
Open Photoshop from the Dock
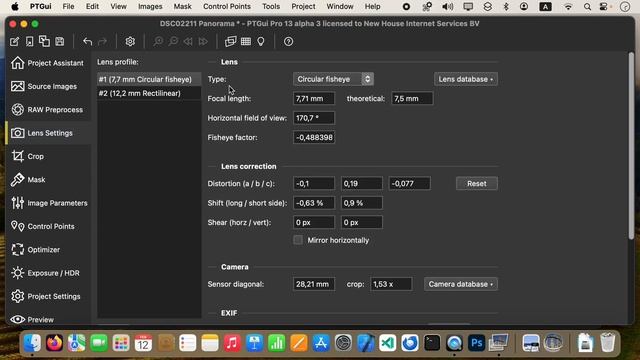[x=476, y=343]
